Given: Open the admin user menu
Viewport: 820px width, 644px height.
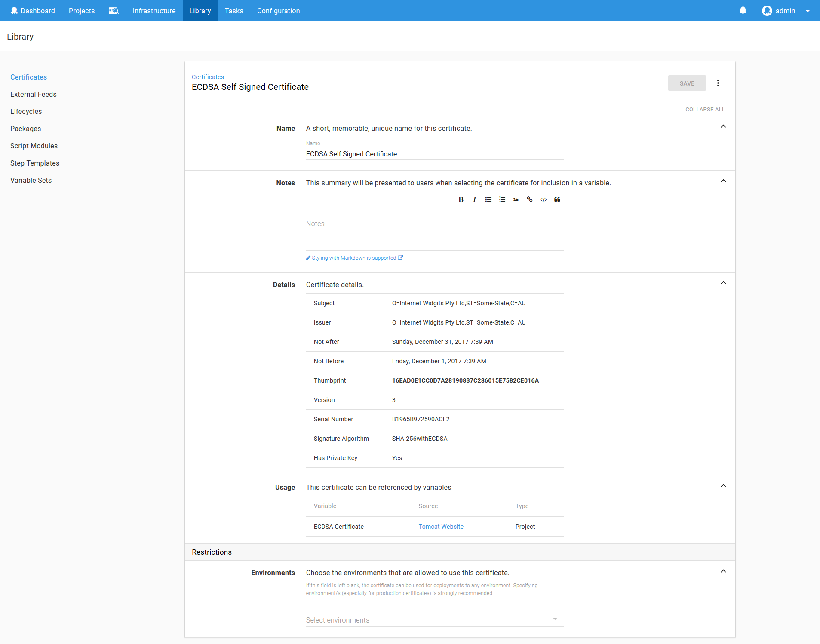Looking at the screenshot, I should pyautogui.click(x=785, y=11).
